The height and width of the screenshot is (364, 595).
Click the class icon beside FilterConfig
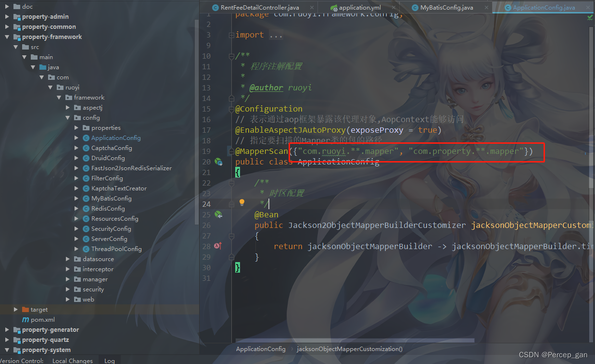coord(86,178)
